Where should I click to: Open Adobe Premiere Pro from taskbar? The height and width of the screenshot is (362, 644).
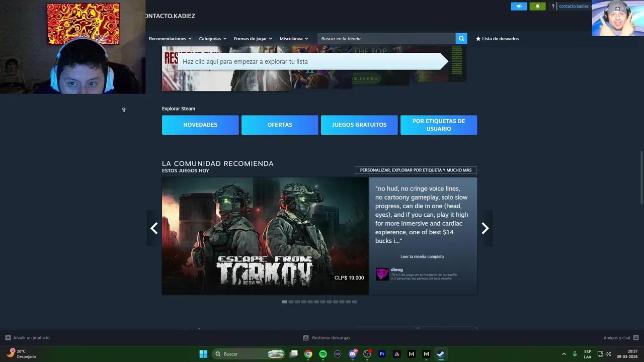[382, 354]
